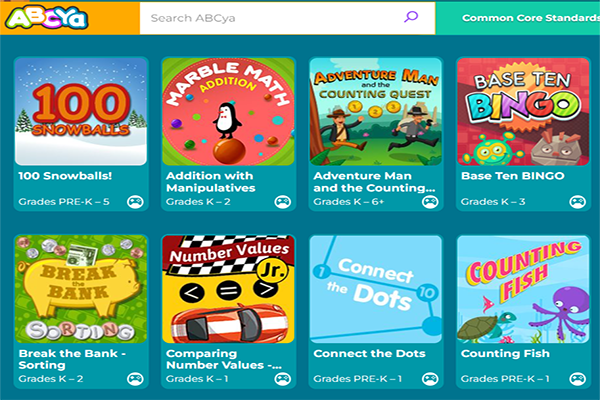600x400 pixels.
Task: Click the search magnifier icon
Action: click(410, 17)
